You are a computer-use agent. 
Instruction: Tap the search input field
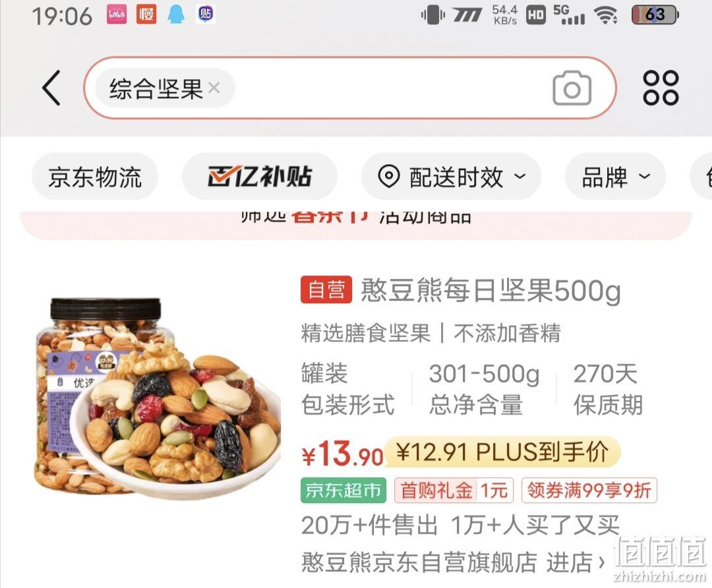coord(349,88)
